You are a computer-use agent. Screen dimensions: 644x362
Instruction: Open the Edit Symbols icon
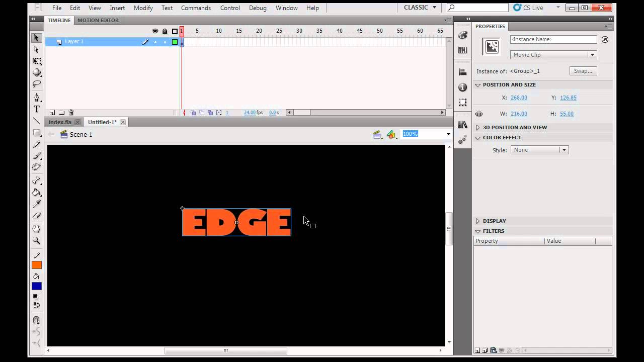click(x=392, y=134)
